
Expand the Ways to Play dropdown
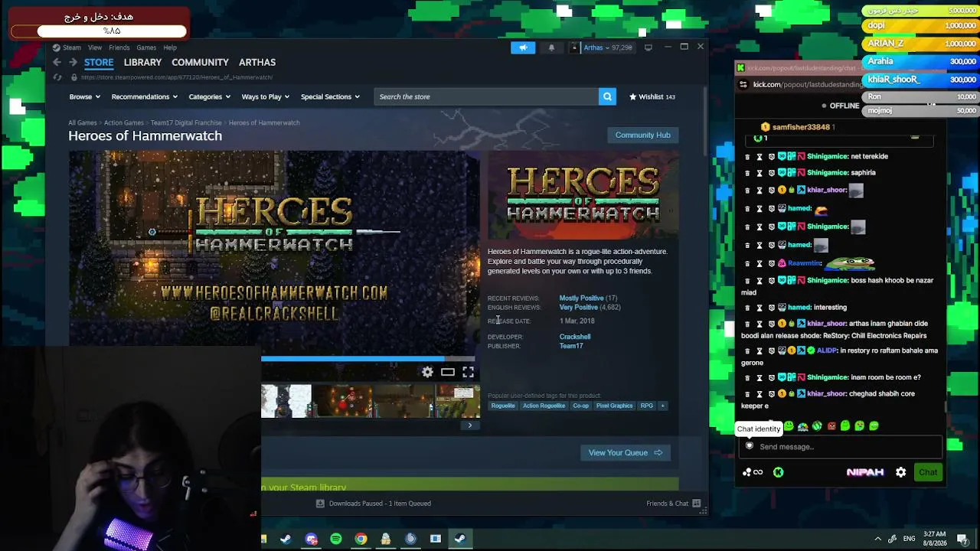tap(265, 96)
